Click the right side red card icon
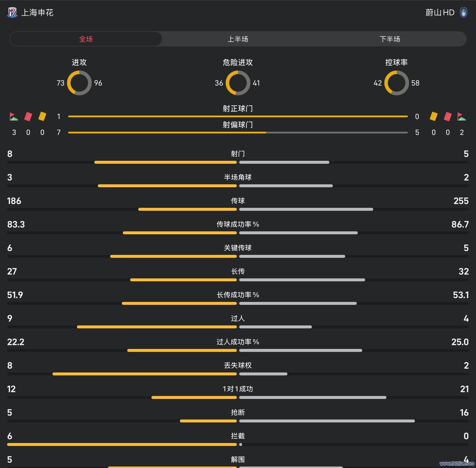This screenshot has width=476, height=468. (x=448, y=116)
